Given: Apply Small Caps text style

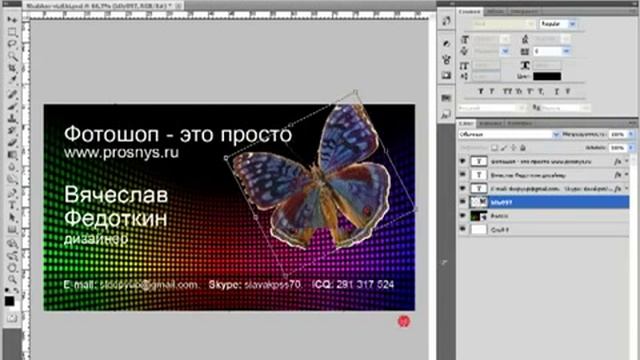Looking at the screenshot, I should click(519, 91).
